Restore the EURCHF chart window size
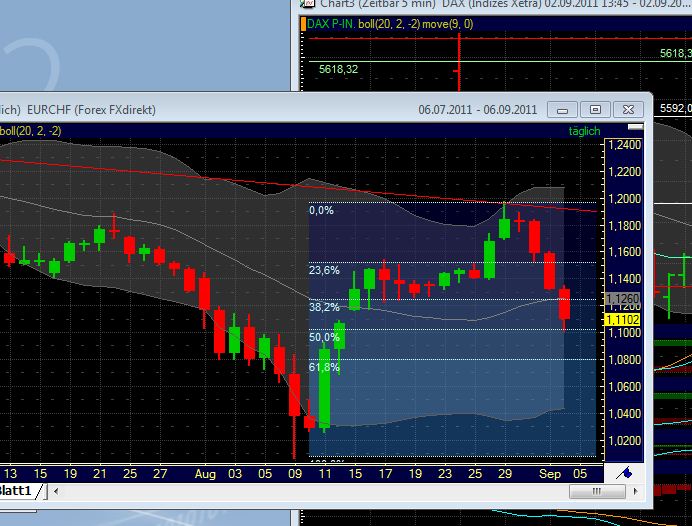692x526 pixels. (x=596, y=109)
